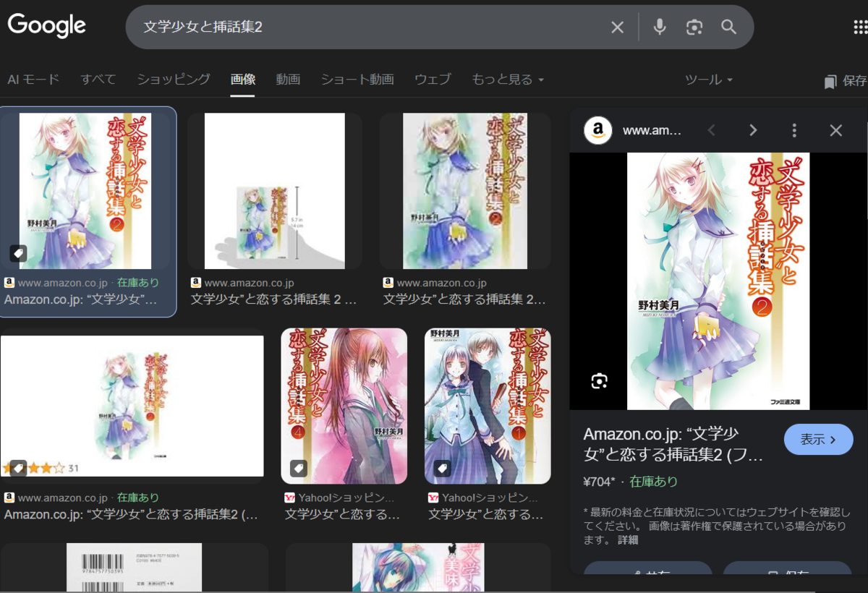The image size is (868, 593).
Task: Open volume 1 blue cover thumbnail
Action: coord(488,406)
